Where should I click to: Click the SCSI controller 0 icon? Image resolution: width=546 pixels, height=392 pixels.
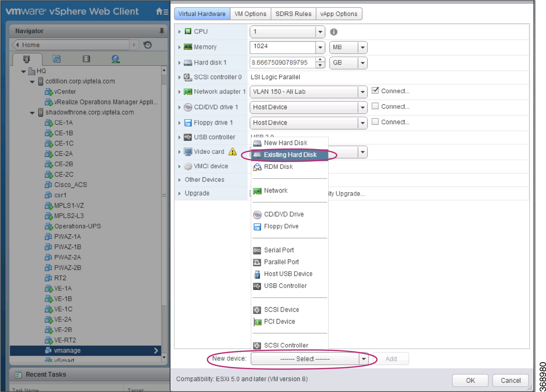coord(188,77)
